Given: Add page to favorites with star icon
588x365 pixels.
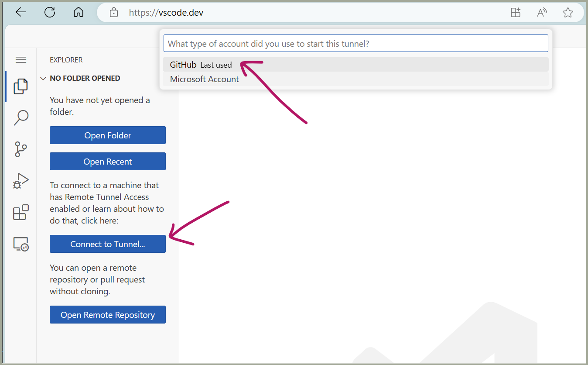Looking at the screenshot, I should click(568, 13).
